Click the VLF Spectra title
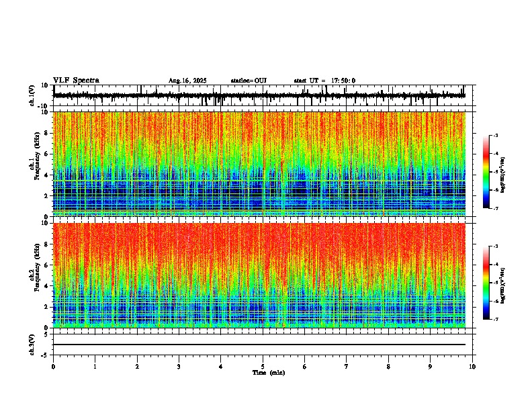This screenshot has width=532, height=411. 76,81
